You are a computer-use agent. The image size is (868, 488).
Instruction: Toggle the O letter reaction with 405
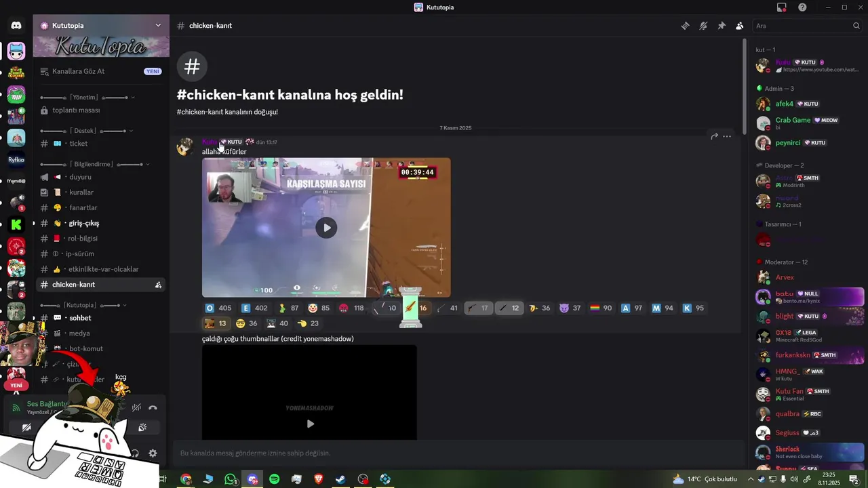point(218,308)
